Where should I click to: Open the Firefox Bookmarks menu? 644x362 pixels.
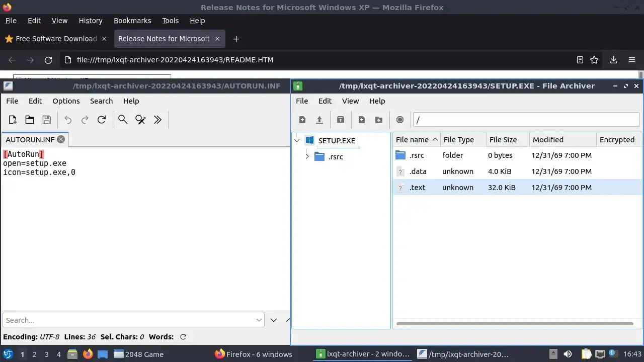(x=132, y=21)
